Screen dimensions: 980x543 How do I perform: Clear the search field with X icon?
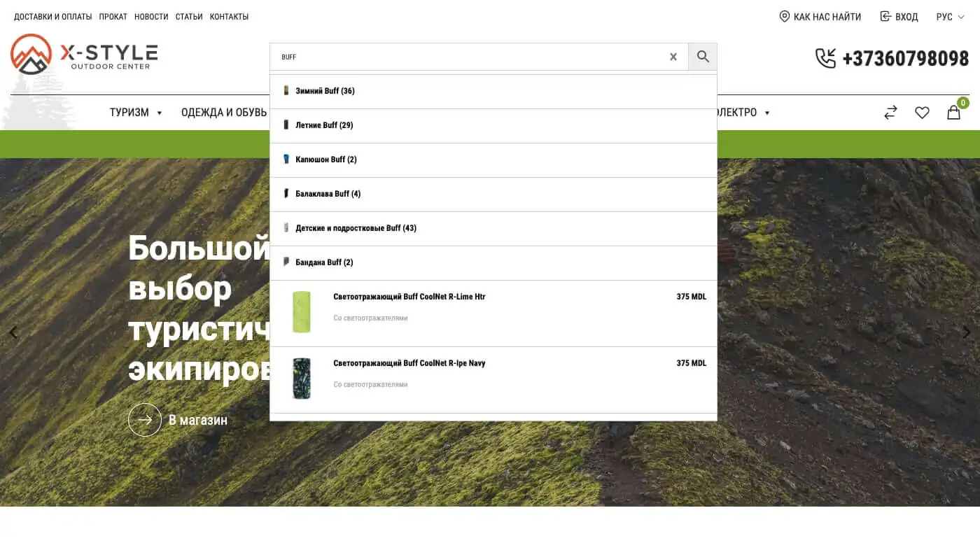coord(673,57)
